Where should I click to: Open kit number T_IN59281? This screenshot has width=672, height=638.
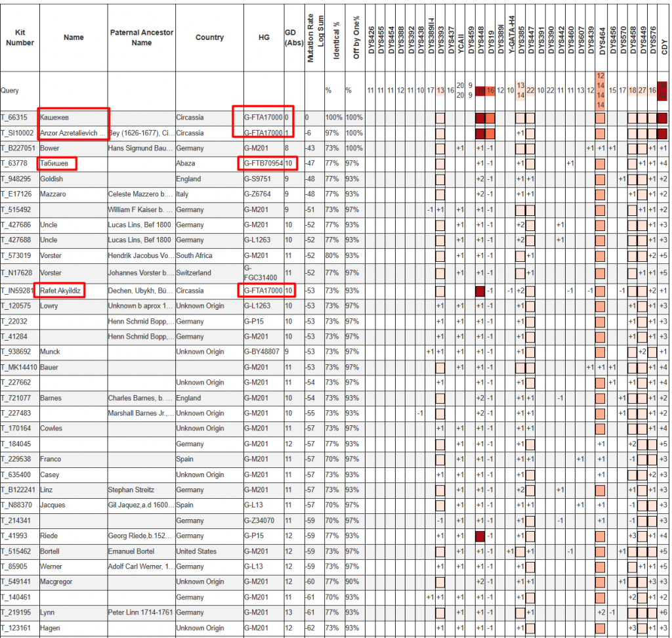click(17, 291)
